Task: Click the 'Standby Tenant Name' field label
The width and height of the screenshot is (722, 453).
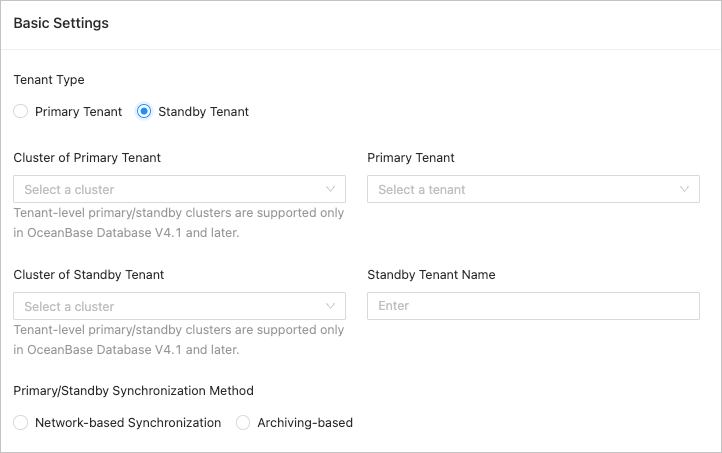Action: coord(431,274)
